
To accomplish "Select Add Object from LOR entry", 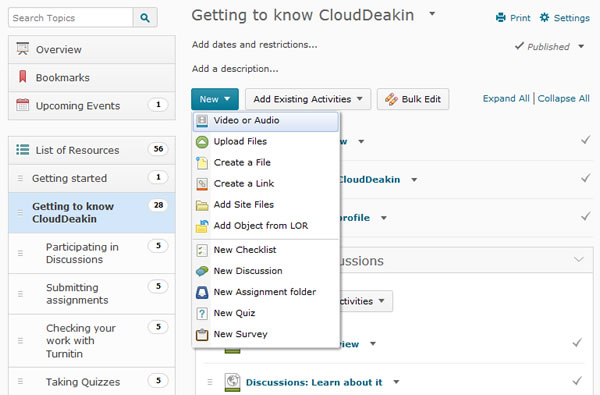I will (266, 226).
